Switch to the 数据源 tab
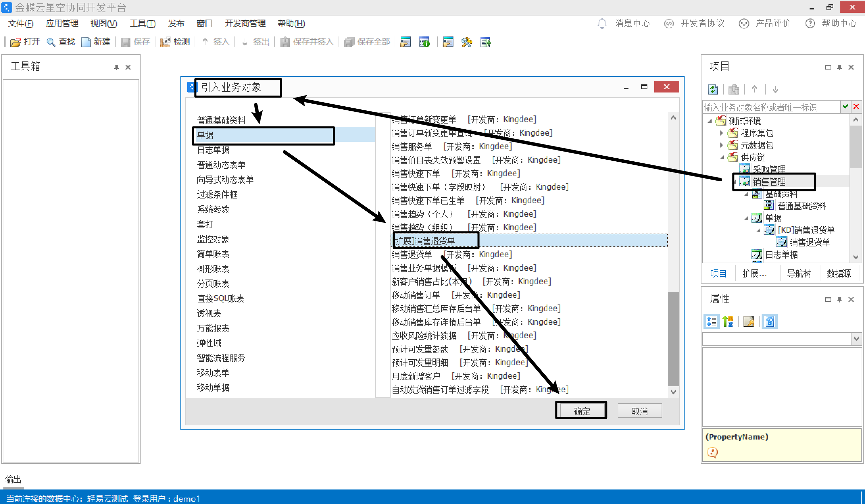The image size is (865, 504). click(839, 273)
